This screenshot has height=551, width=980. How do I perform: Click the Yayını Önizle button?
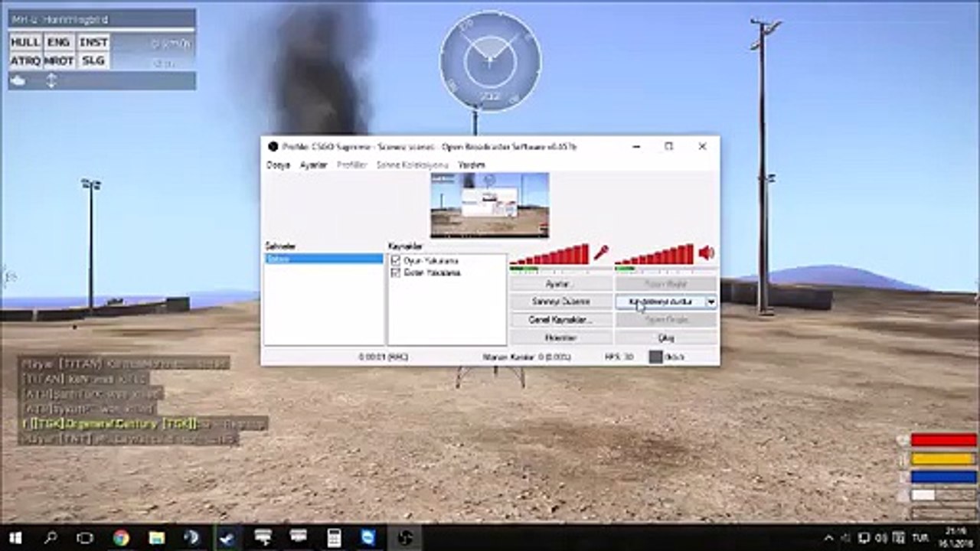point(666,319)
